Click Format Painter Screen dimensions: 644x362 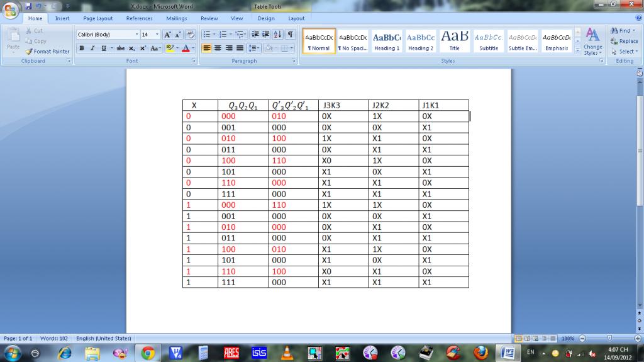tap(47, 52)
